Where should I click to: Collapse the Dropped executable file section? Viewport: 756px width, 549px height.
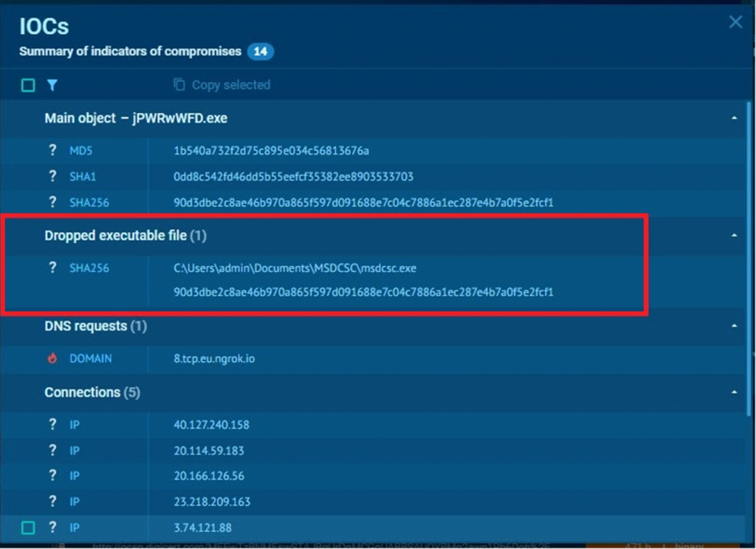tap(733, 235)
